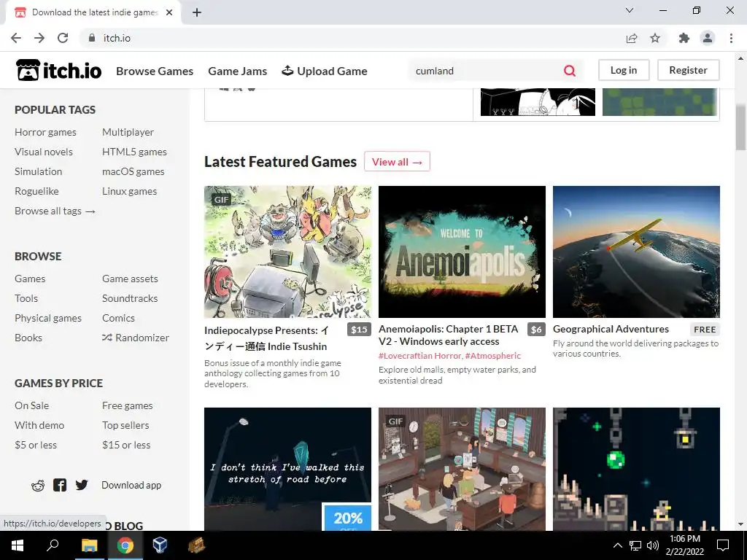Open Windows Start menu

point(18,545)
